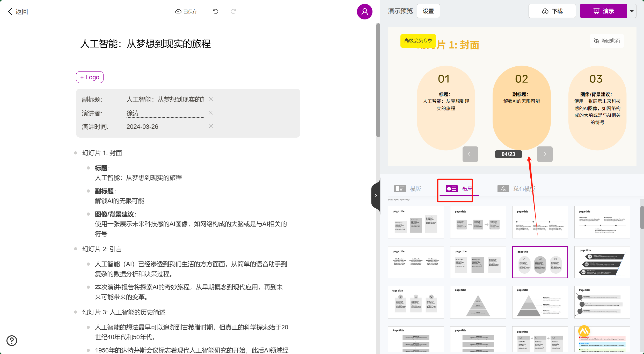The height and width of the screenshot is (354, 644).
Task: Clear the 演讲时间 field with its X icon
Action: click(x=211, y=126)
